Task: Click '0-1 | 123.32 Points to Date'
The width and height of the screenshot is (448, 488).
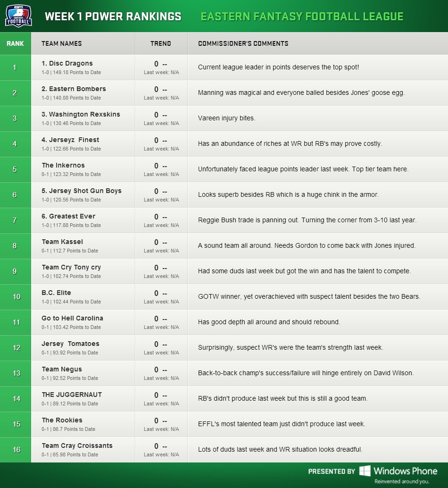Action: click(71, 175)
